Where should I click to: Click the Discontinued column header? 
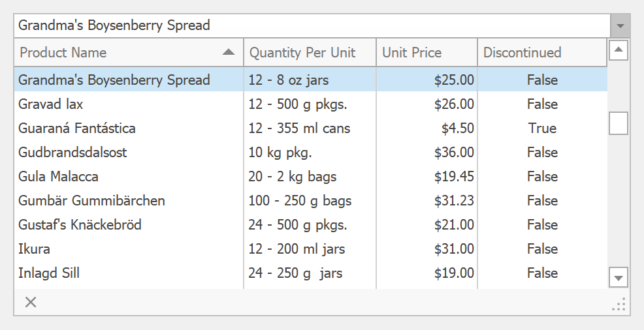[x=542, y=53]
